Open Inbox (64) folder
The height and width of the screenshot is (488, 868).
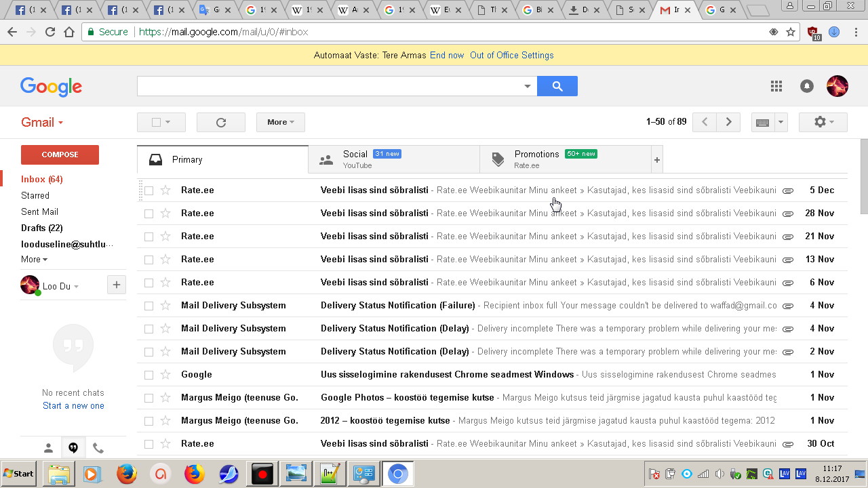[42, 180]
